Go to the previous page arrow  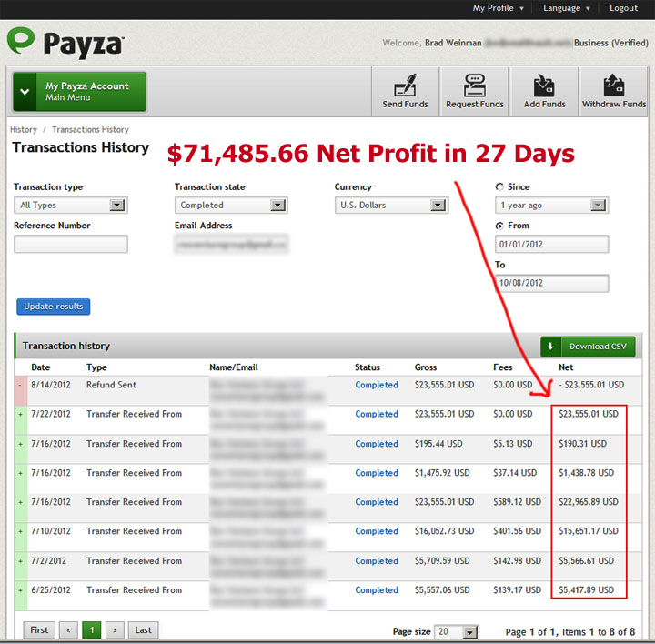click(68, 629)
